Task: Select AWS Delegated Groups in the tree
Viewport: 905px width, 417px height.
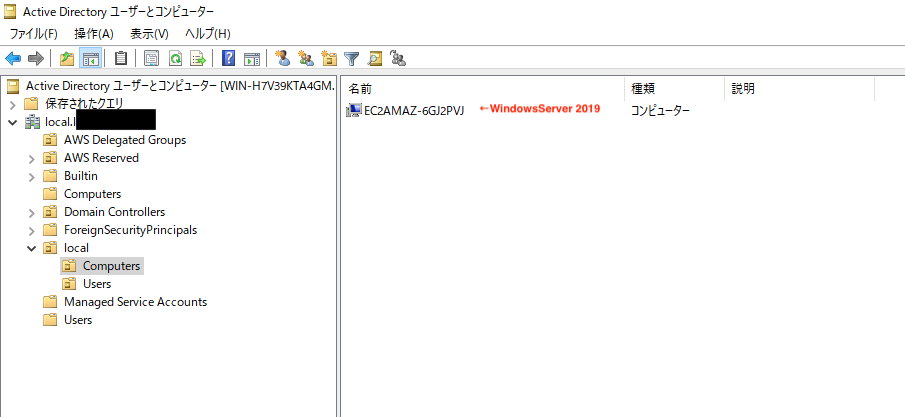Action: pos(125,140)
